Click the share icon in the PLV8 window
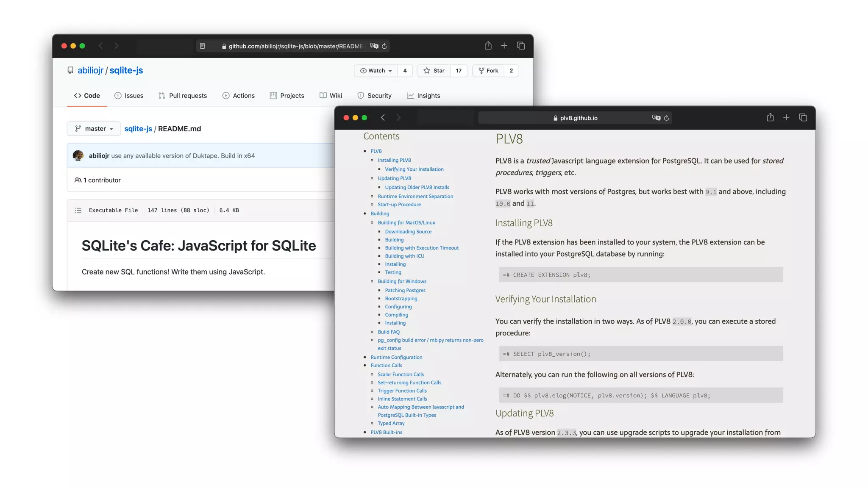Image resolution: width=868 pixels, height=488 pixels. pos(770,117)
